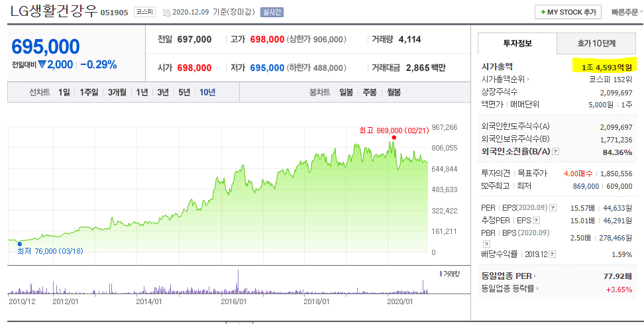Screen dimensions: 644x324
Task: Click the stock name LG생활건강우
Action: [54, 11]
